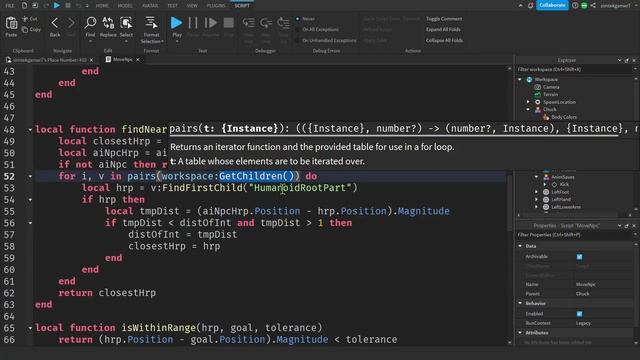
Task: Collapse the Workspace tree node
Action: pos(520,80)
